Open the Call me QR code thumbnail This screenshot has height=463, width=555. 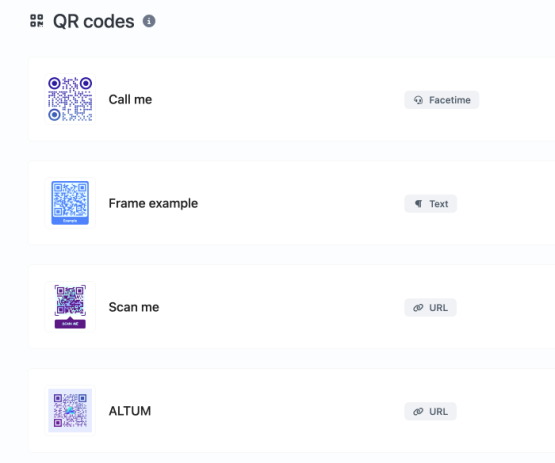pyautogui.click(x=70, y=99)
